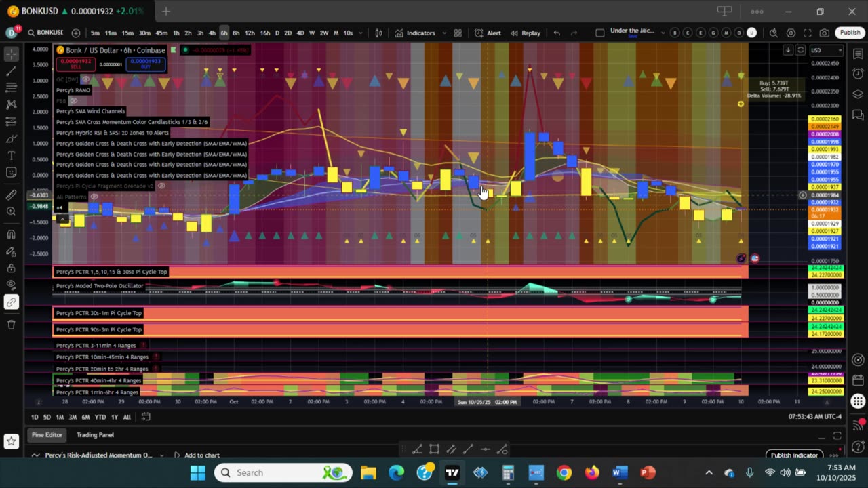Undo the last chart action
This screenshot has height=488, width=868.
coord(557,33)
